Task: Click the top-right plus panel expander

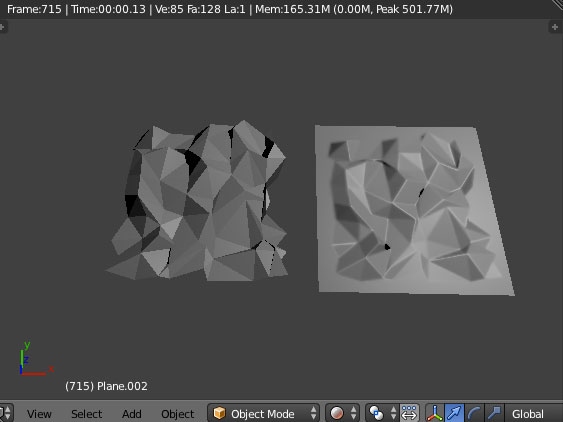Action: (x=555, y=27)
